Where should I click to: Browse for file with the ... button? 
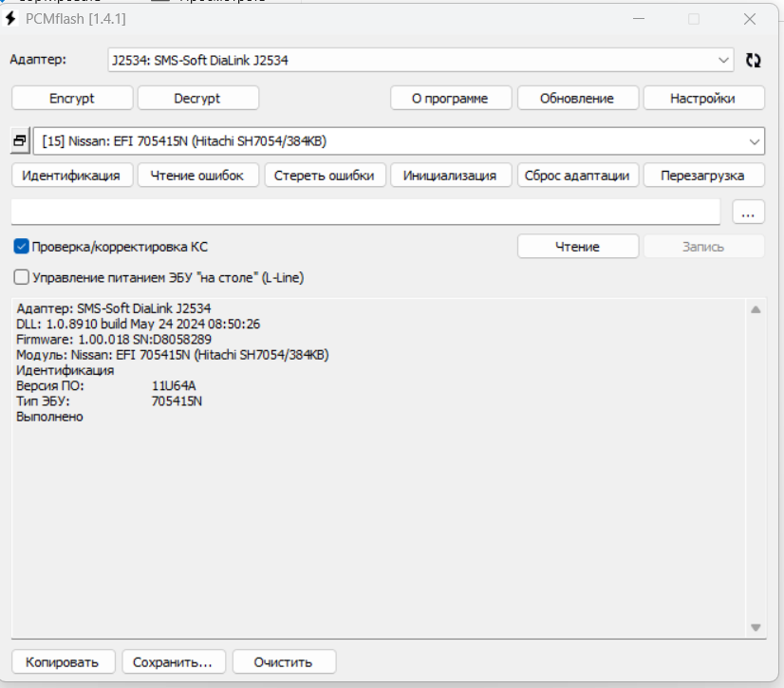coord(748,212)
